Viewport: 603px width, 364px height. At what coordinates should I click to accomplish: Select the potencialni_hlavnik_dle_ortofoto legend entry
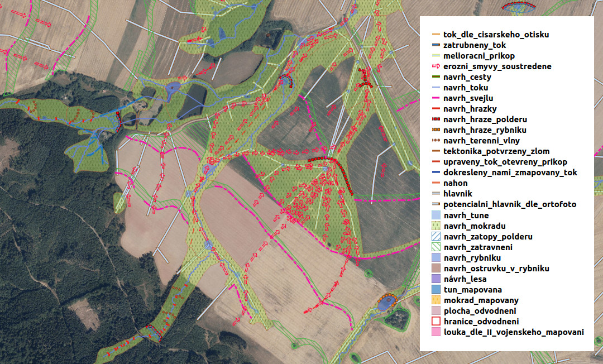pyautogui.click(x=509, y=205)
